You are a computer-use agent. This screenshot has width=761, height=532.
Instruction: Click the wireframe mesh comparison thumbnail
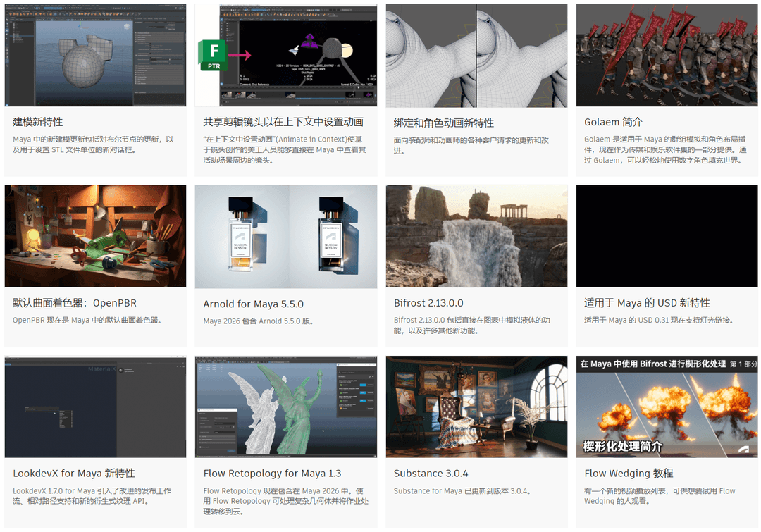pos(476,55)
